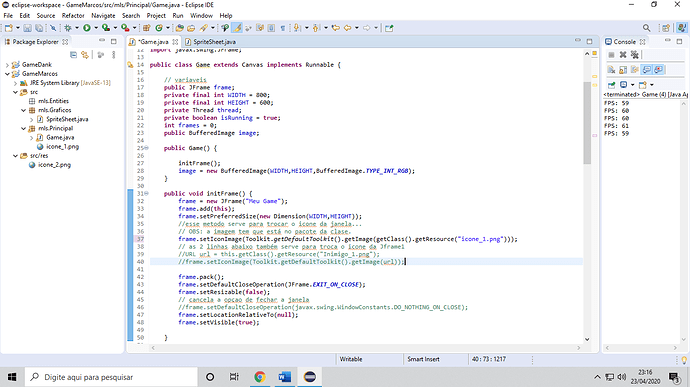The image size is (690, 387).
Task: Open Chrome from the taskbar
Action: tap(260, 377)
